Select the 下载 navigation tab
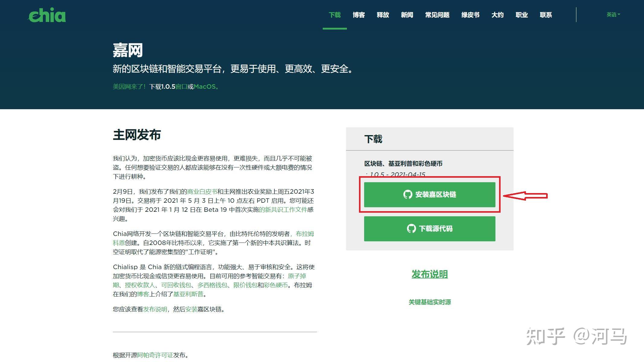Image resolution: width=644 pixels, height=362 pixels. pos(335,15)
